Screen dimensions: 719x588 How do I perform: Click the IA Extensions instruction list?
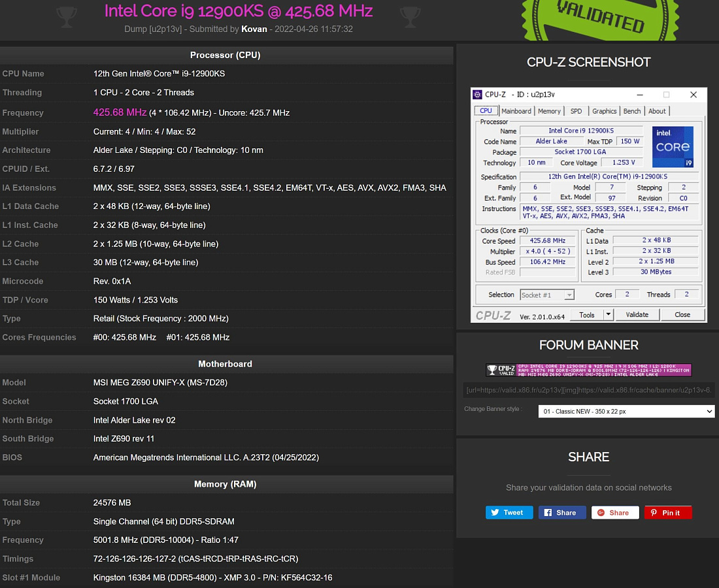point(269,188)
